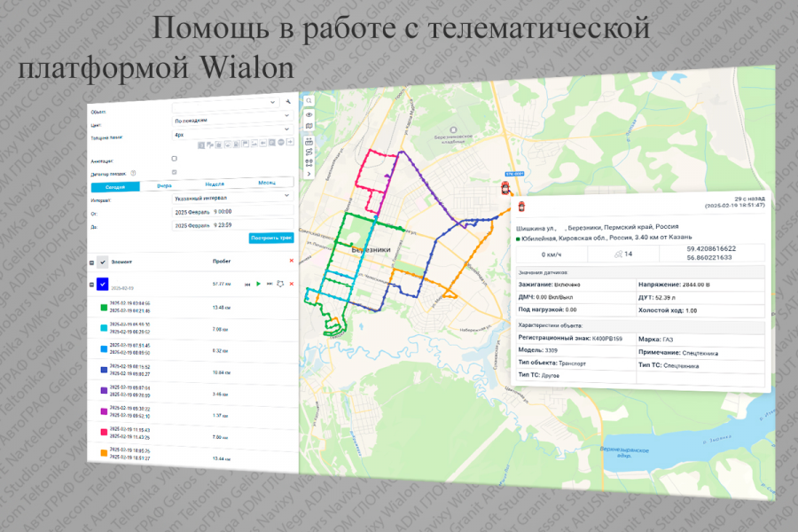Click the purple swatch of the 3.46 km trip
The height and width of the screenshot is (532, 798).
tap(104, 390)
